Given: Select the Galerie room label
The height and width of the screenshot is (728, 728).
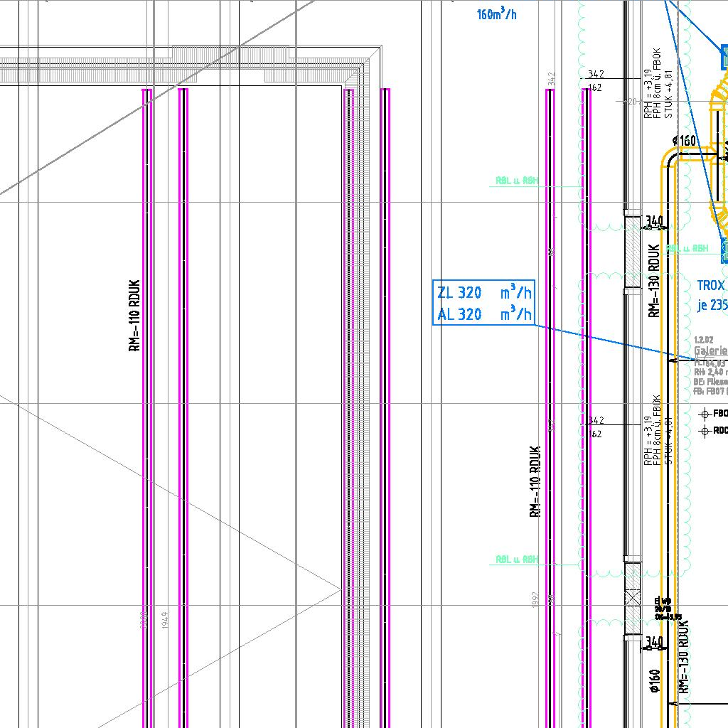Looking at the screenshot, I should 710,350.
